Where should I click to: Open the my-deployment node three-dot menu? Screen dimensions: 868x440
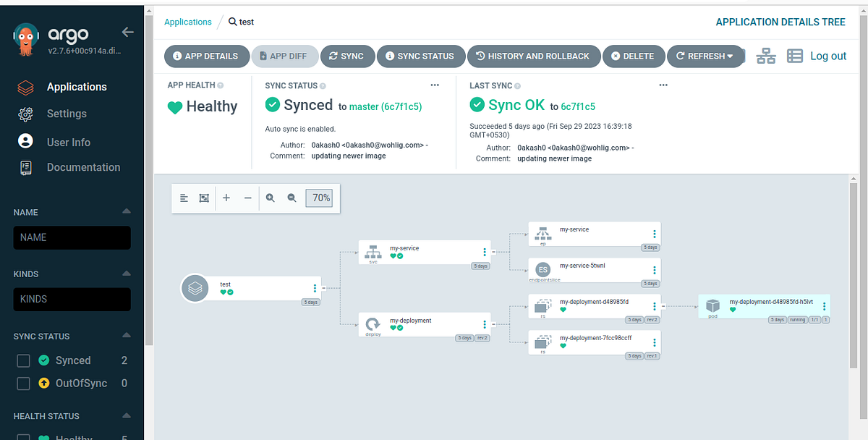pos(484,324)
